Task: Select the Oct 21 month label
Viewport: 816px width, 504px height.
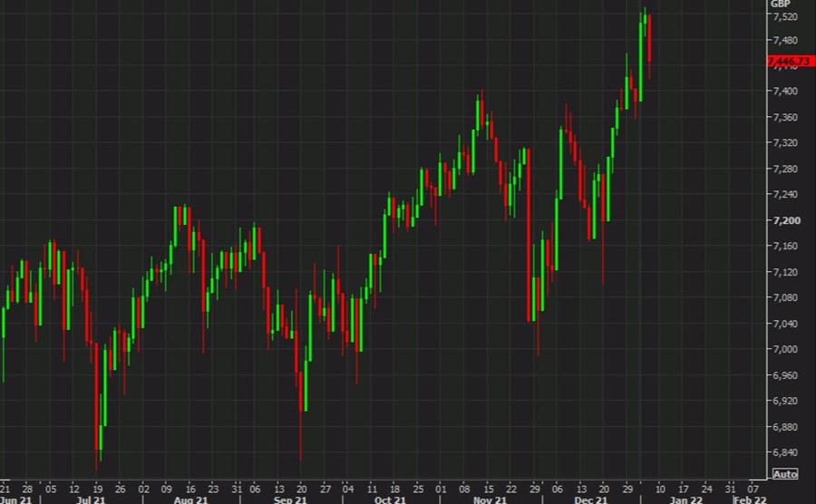Action: [390, 499]
